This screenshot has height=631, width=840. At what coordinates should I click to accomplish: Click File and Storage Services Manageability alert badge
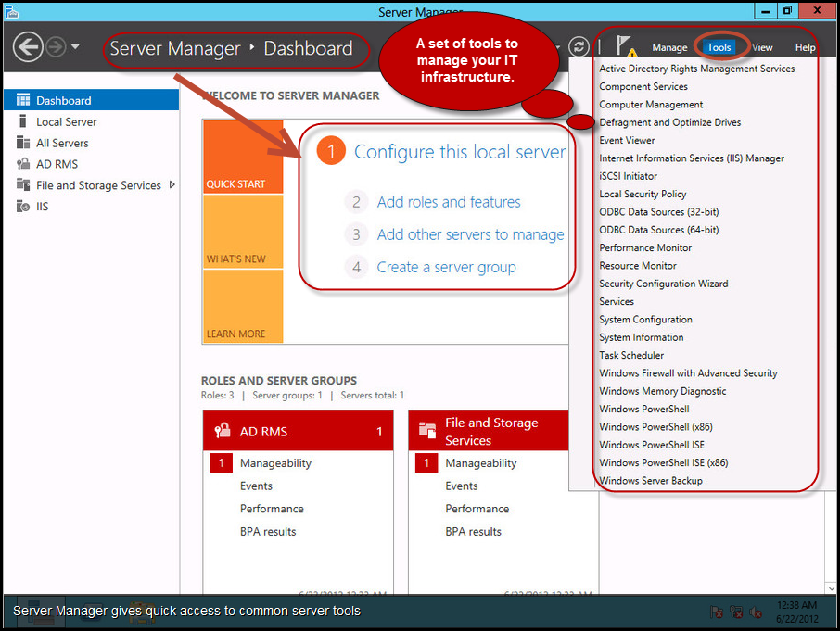[426, 463]
